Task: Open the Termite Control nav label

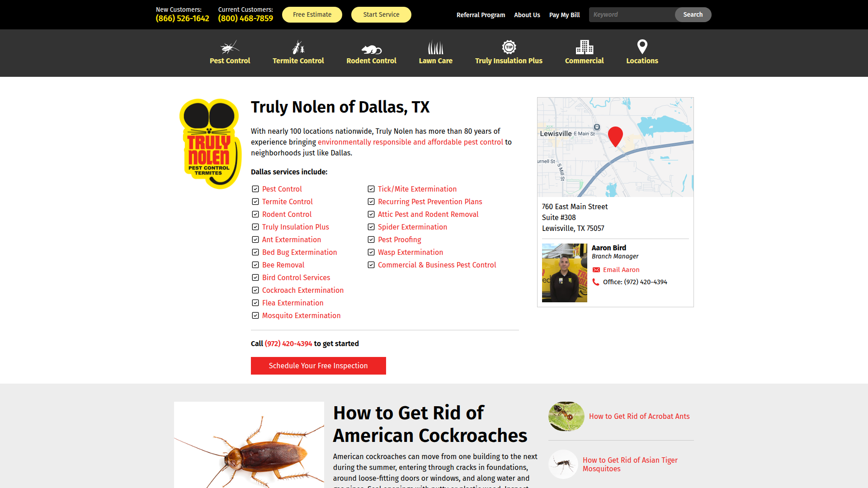Action: pos(298,61)
